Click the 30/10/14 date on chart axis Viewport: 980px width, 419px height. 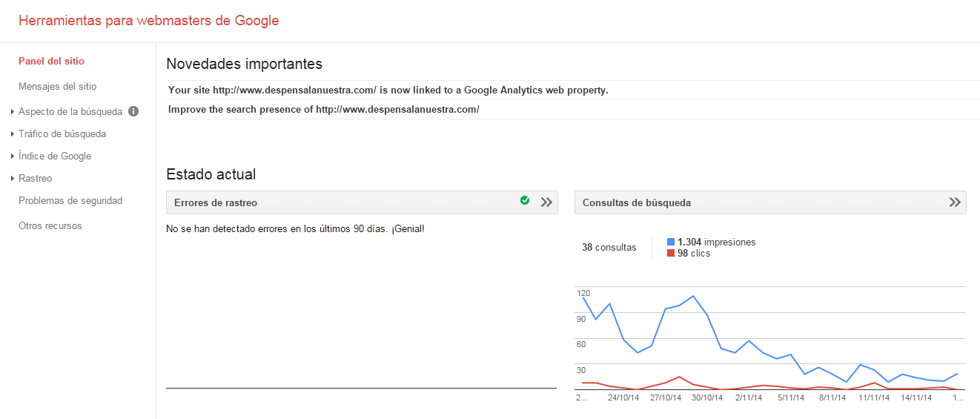707,397
